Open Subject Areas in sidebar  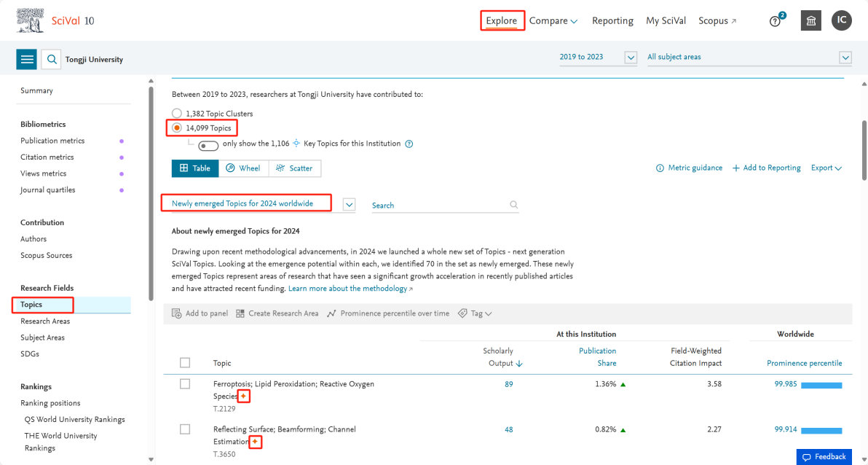(x=43, y=337)
